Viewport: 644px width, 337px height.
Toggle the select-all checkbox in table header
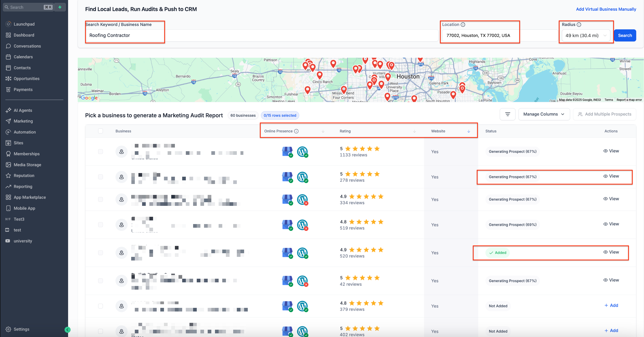tap(100, 131)
